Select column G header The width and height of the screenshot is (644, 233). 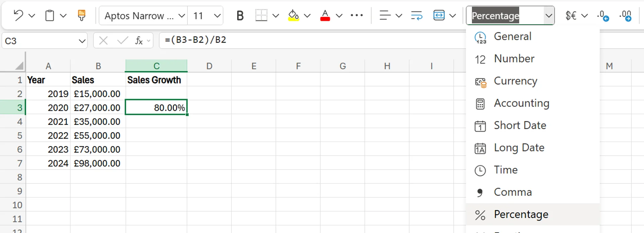[x=342, y=66]
